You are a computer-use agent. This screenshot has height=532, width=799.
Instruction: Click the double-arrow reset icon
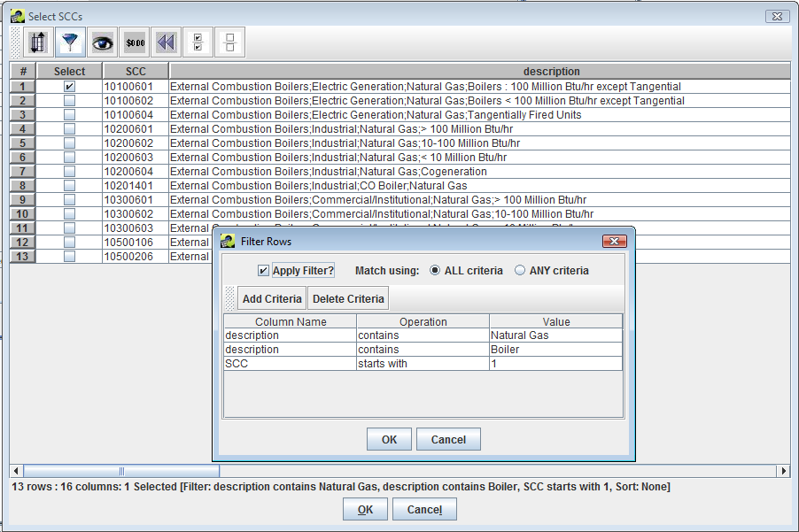tap(165, 42)
